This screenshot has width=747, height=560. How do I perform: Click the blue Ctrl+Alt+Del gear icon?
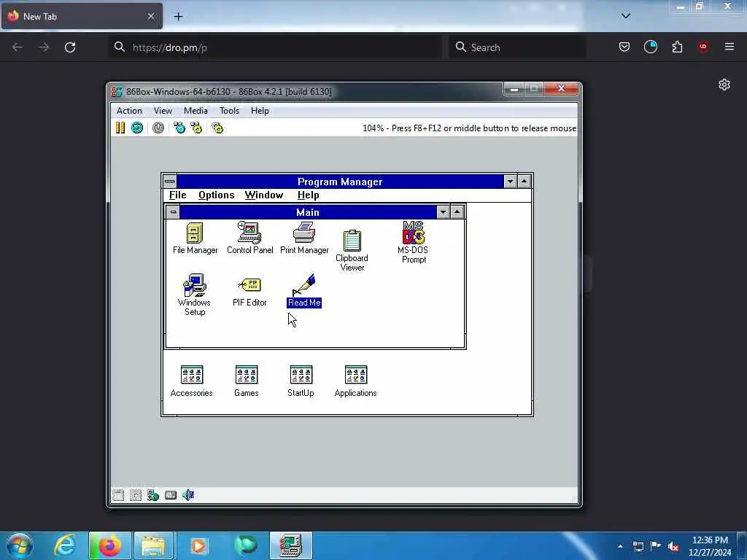(x=179, y=128)
